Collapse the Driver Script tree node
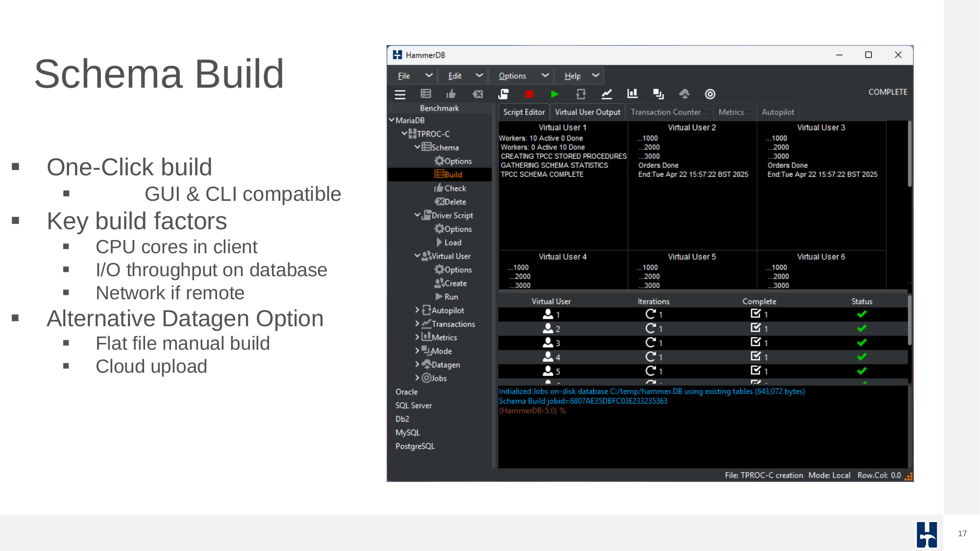Image resolution: width=980 pixels, height=551 pixels. tap(417, 215)
